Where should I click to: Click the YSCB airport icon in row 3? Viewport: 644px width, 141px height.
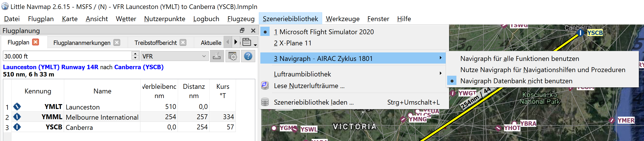[17, 127]
